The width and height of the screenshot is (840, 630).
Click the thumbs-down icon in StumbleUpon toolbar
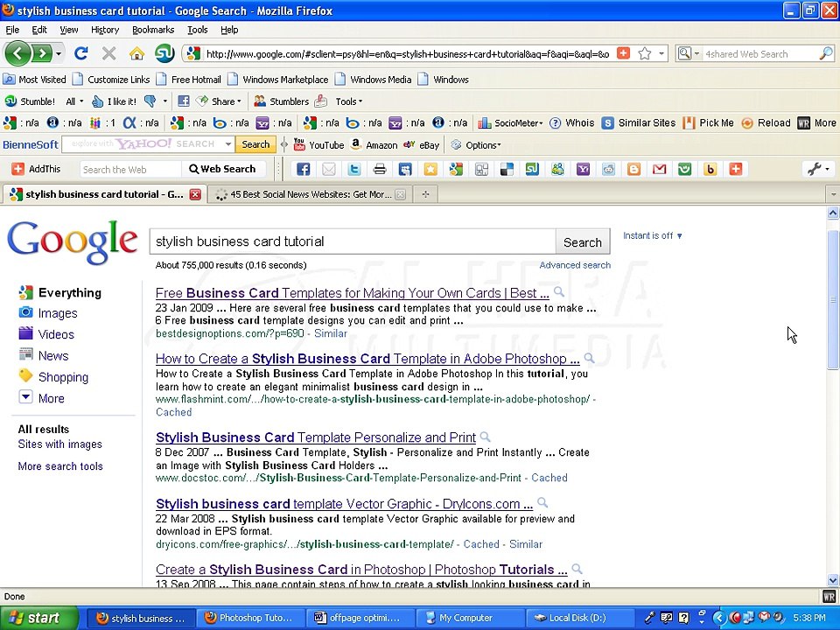(150, 101)
